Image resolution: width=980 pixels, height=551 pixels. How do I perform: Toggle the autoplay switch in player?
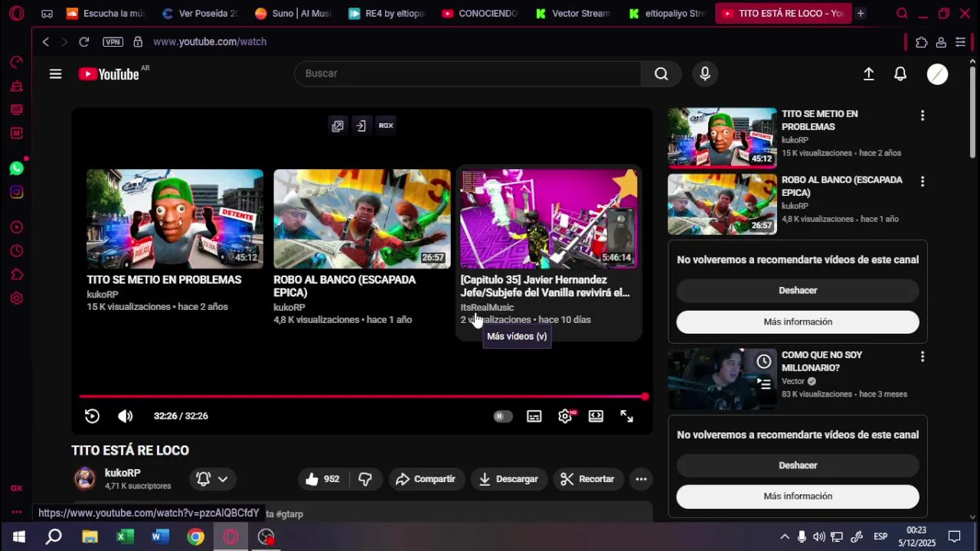tap(502, 416)
